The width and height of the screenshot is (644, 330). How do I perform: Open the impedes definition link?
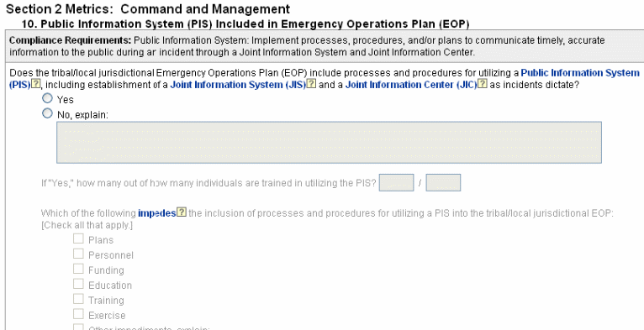[x=157, y=213]
